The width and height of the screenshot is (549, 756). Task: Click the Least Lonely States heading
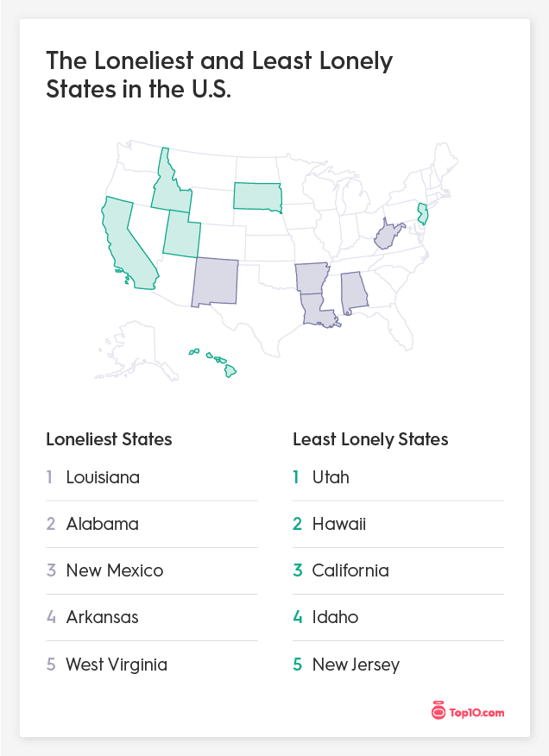click(370, 439)
